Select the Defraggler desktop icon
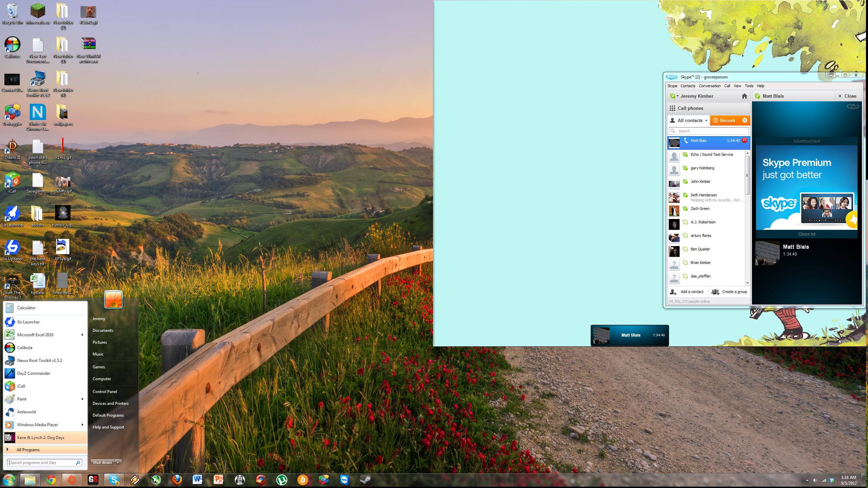868x488 pixels. [x=13, y=116]
